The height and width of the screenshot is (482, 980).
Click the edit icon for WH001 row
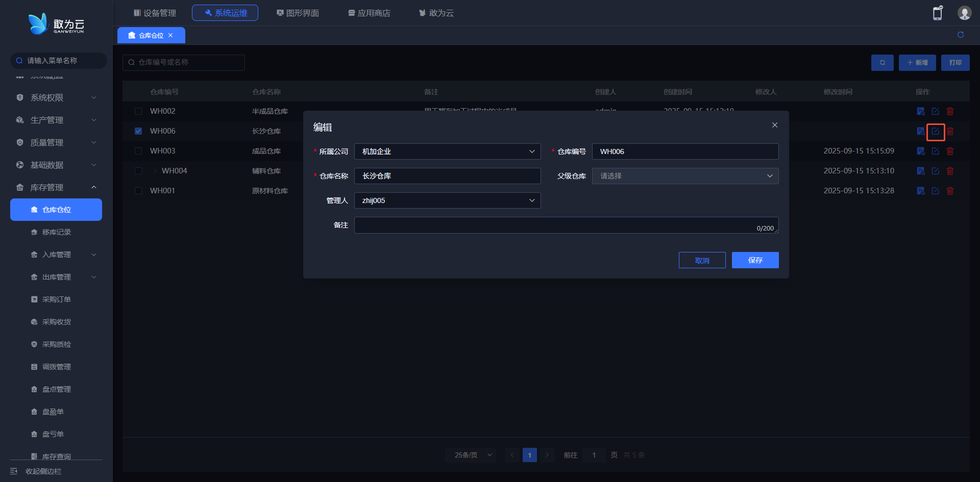point(935,191)
